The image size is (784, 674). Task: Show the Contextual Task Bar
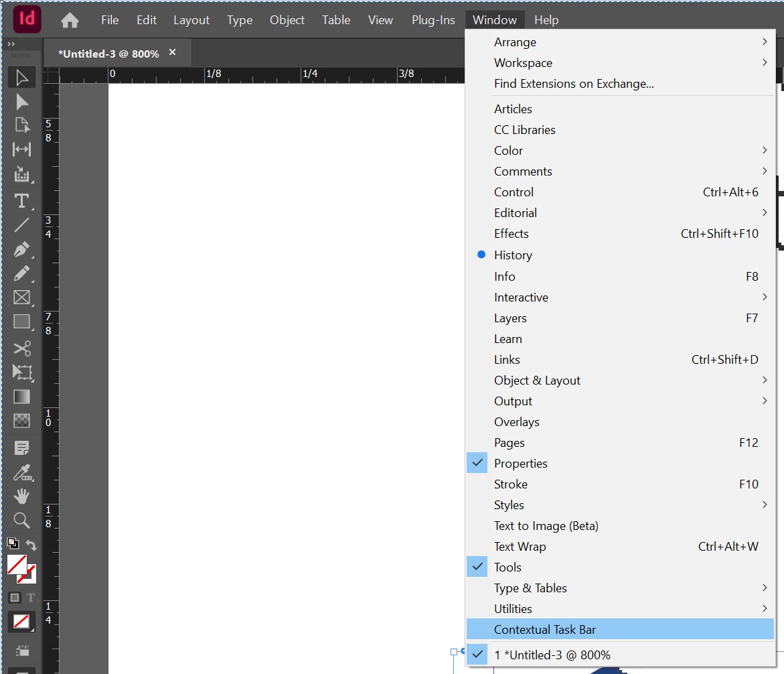coord(543,629)
